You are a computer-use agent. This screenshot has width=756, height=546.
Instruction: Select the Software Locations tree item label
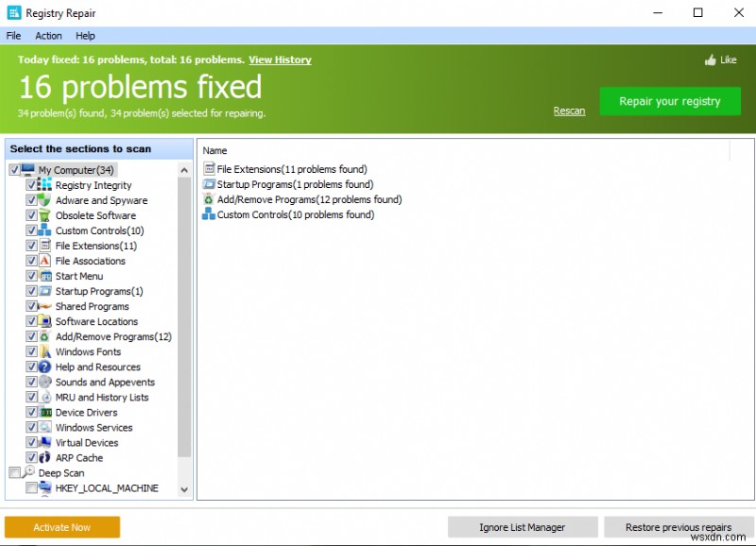pyautogui.click(x=96, y=321)
